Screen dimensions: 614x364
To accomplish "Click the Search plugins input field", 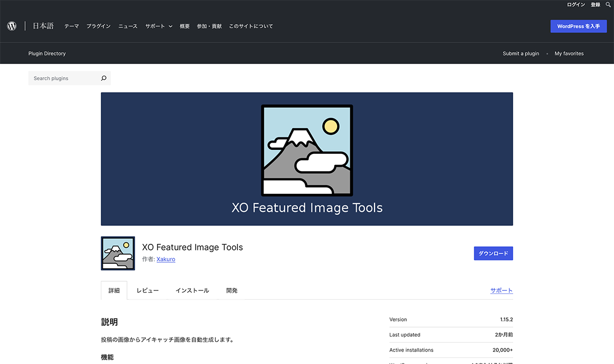I will [x=64, y=78].
